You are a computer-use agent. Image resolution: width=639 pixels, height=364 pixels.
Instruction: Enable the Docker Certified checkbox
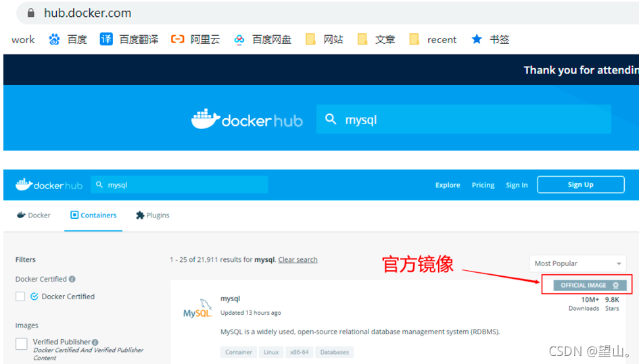click(20, 296)
